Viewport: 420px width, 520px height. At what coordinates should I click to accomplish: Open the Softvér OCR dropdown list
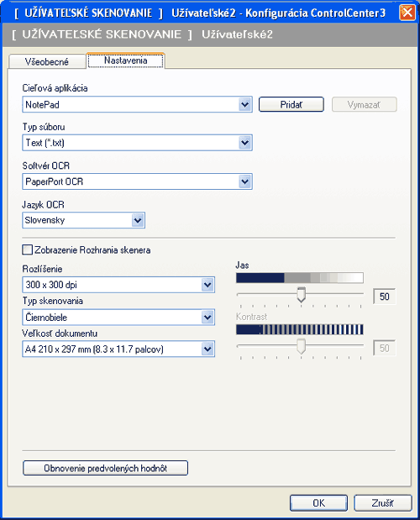[244, 181]
